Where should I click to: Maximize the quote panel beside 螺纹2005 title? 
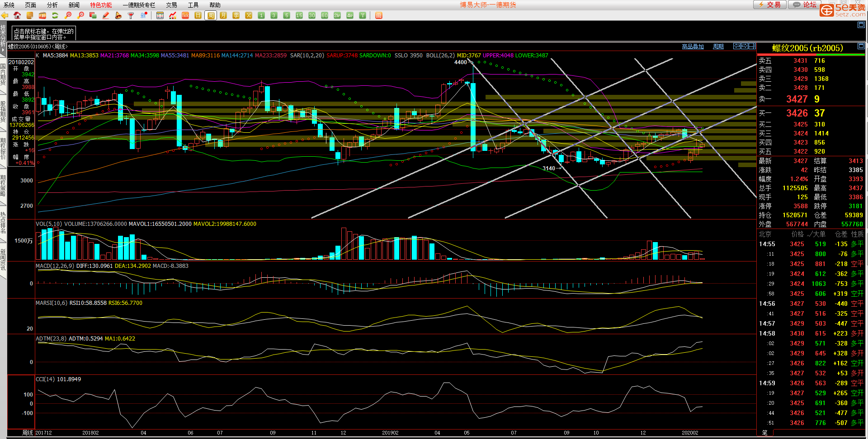pyautogui.click(x=861, y=46)
